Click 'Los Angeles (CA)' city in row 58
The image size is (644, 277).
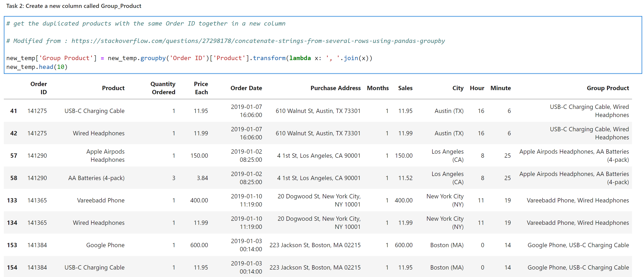448,178
